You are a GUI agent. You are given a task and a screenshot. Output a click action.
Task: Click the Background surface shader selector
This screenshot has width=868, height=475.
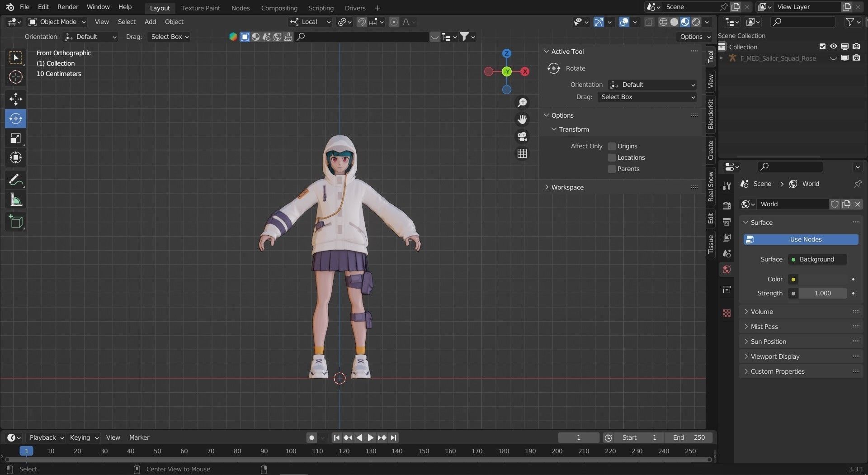coord(816,259)
